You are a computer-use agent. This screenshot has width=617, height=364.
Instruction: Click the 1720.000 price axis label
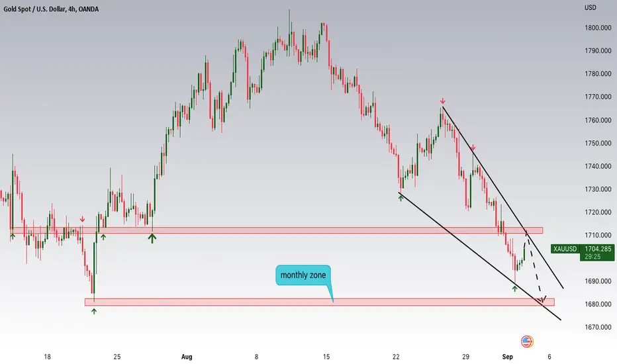[x=598, y=212]
